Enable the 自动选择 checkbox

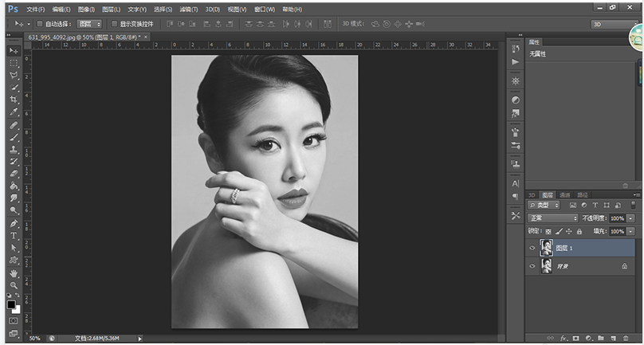point(40,24)
